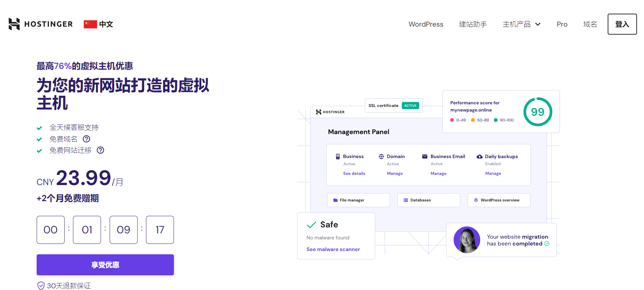This screenshot has height=290, width=644.
Task: Click the 享受优惠 purple button
Action: (105, 265)
